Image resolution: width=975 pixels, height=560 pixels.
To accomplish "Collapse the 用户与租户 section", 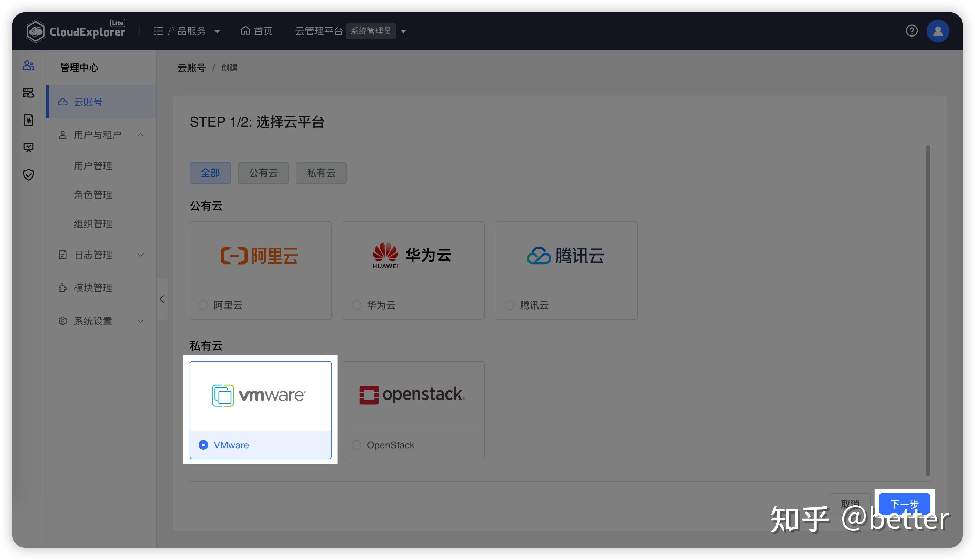I will 141,135.
